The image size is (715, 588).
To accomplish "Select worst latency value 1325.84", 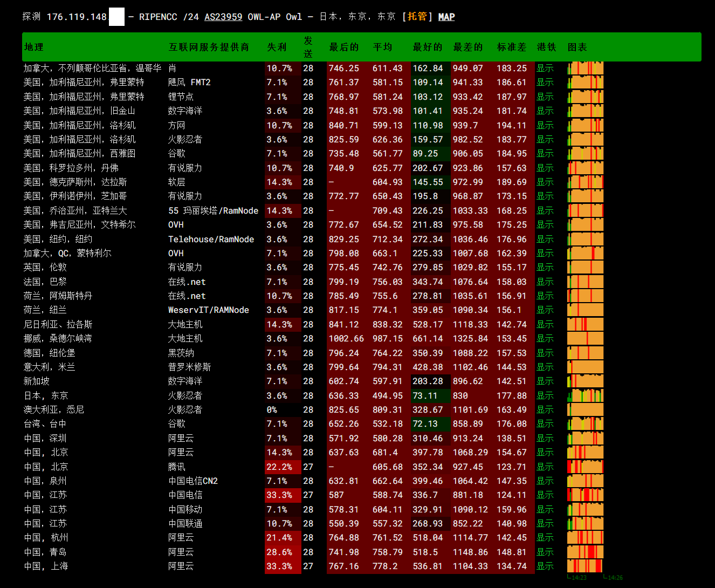I will click(470, 338).
